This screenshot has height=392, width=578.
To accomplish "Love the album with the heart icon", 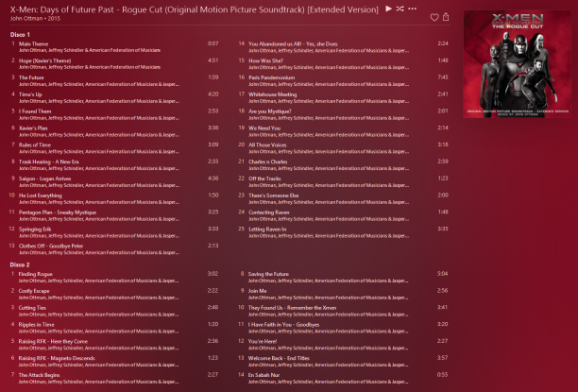I will click(x=434, y=17).
